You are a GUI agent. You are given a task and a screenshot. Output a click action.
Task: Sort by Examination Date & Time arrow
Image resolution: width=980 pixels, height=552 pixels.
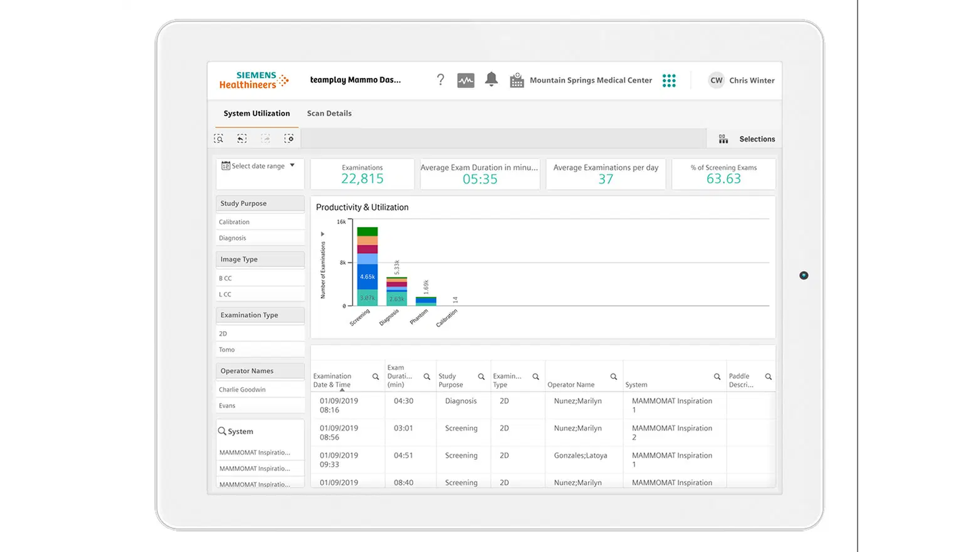[x=342, y=389]
